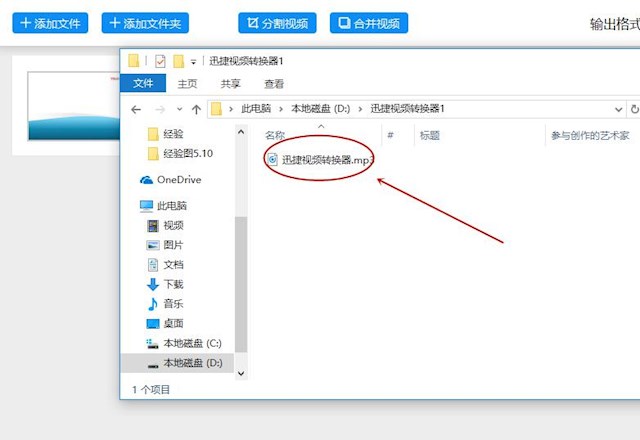
Task: Click the 文档 document icon
Action: click(x=153, y=265)
